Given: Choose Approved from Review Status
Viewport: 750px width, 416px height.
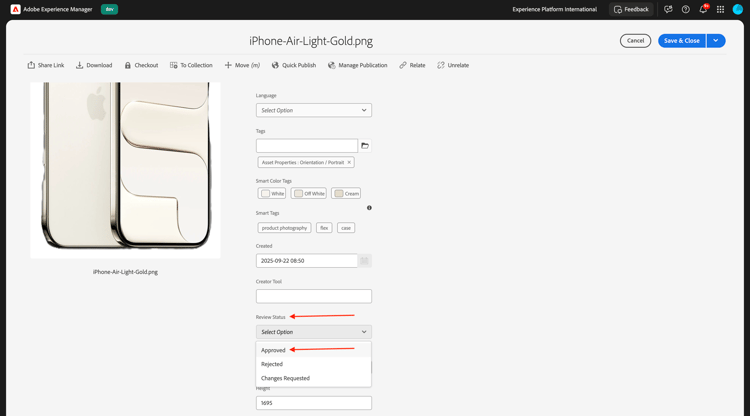Looking at the screenshot, I should [x=314, y=350].
